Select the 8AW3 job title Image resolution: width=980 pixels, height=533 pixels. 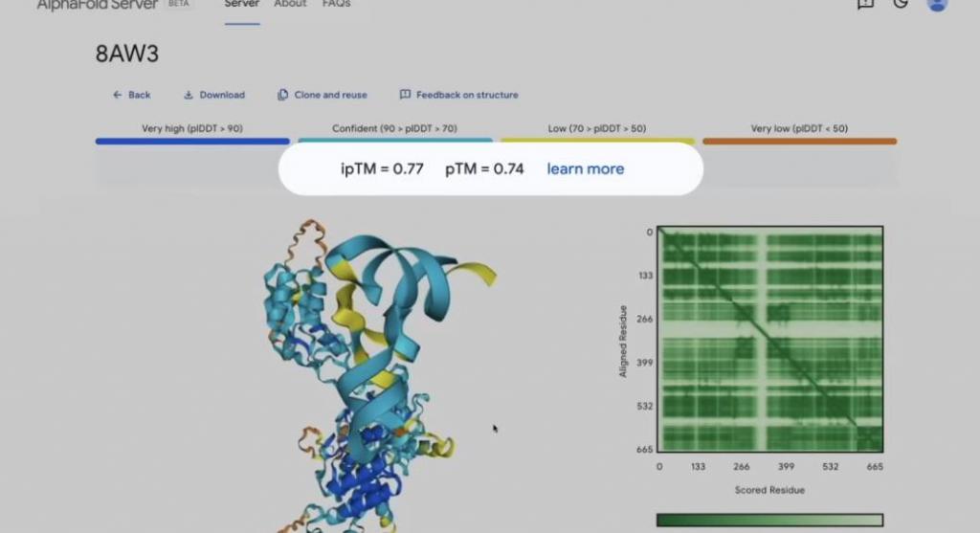(127, 54)
